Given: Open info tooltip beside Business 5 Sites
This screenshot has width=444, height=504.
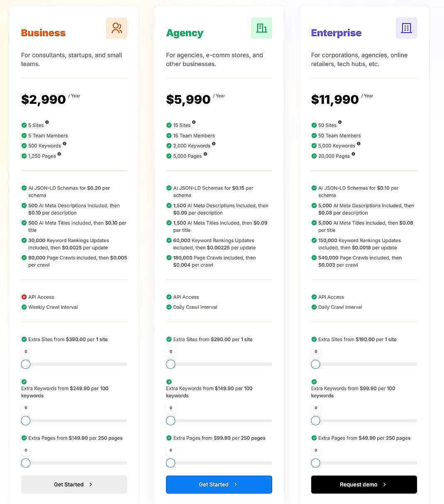Looking at the screenshot, I should [47, 122].
